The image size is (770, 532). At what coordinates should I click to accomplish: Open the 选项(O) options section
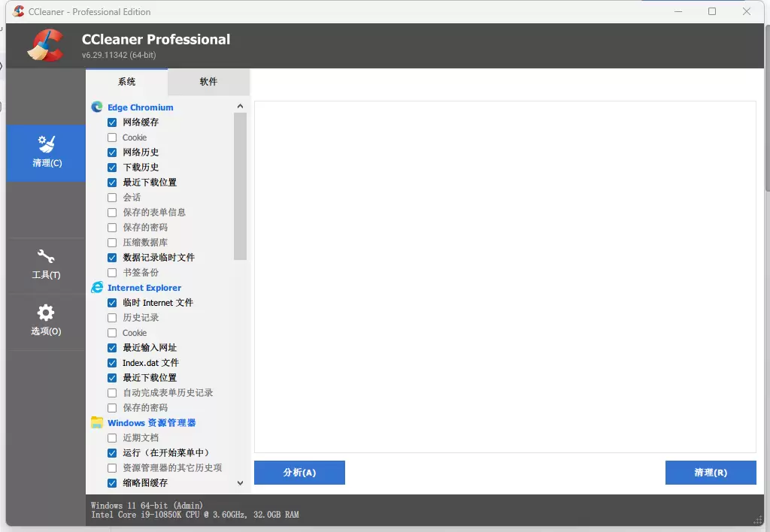[46, 322]
